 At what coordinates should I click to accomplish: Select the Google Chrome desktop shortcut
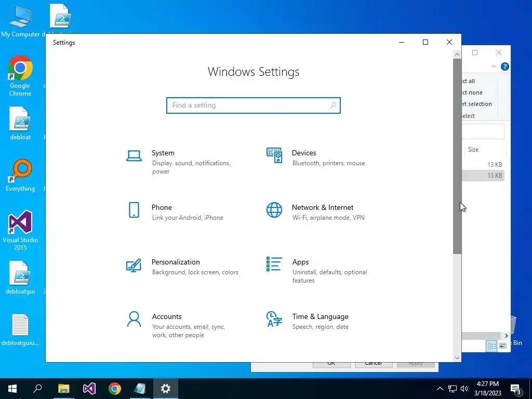coord(20,76)
